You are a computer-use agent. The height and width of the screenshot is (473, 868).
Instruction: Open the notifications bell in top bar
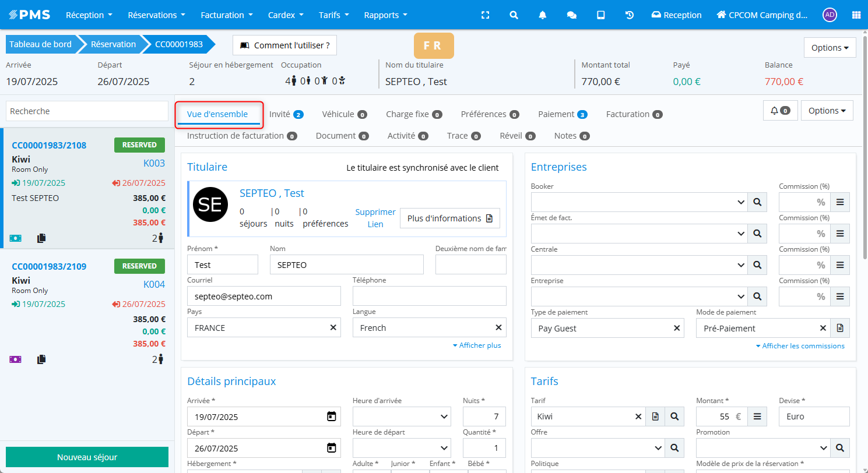[x=543, y=15]
